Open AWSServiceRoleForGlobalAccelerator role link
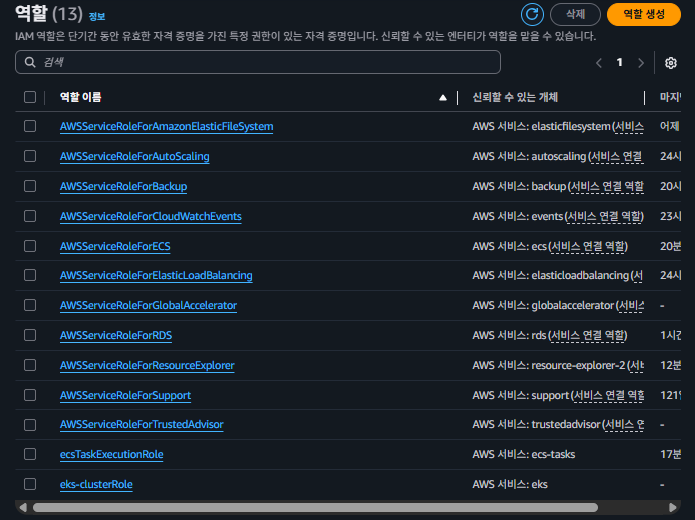 (148, 305)
